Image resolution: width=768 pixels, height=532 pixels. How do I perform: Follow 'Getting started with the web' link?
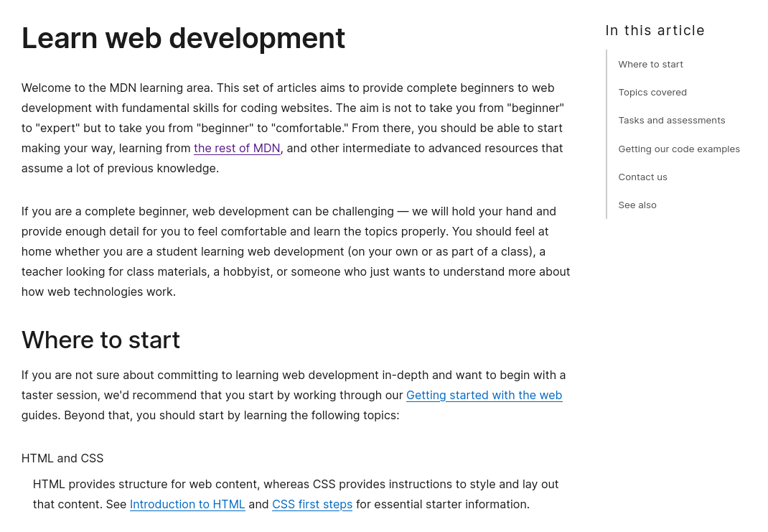(484, 395)
